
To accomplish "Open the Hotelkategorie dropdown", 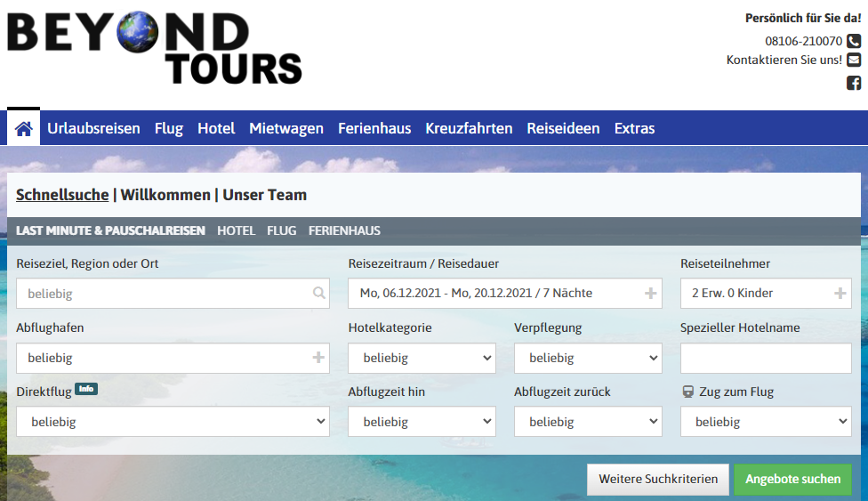I will pos(422,358).
